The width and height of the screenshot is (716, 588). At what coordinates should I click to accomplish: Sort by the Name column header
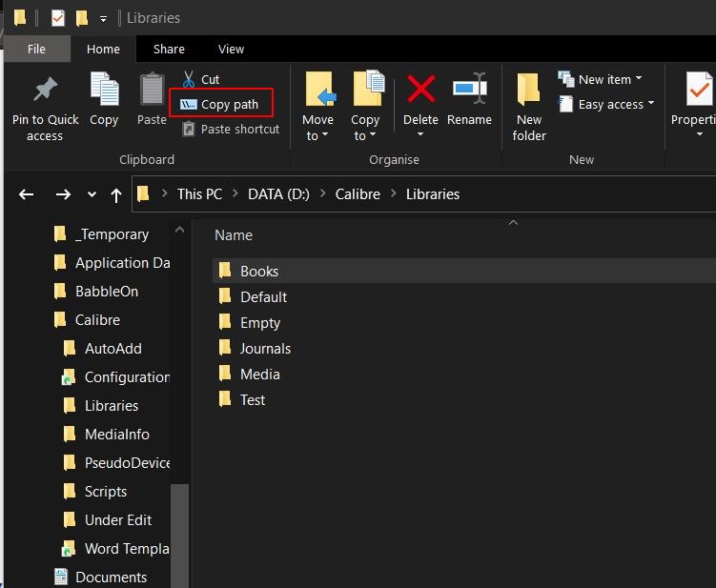pos(234,235)
